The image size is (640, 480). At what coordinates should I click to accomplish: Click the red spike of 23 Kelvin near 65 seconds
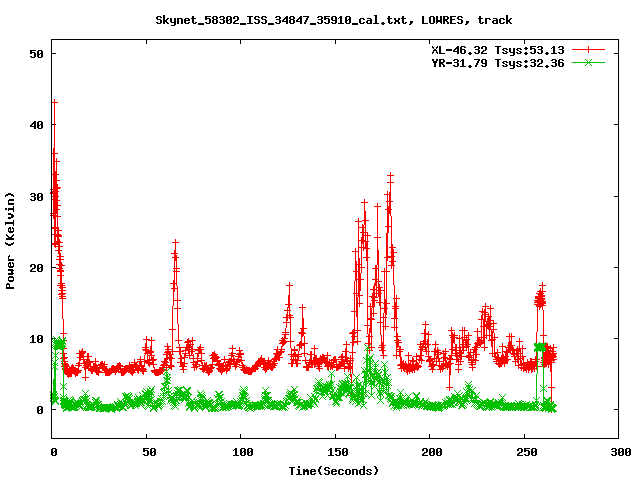[x=176, y=242]
